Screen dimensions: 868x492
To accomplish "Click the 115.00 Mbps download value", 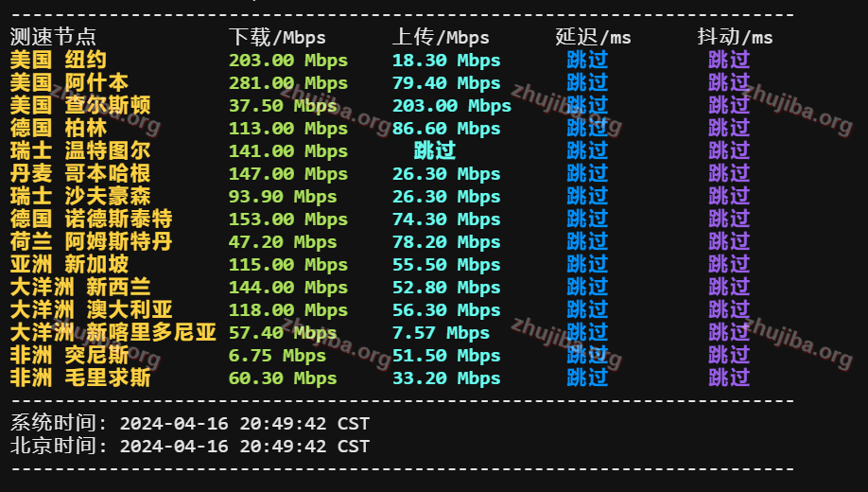I will (288, 264).
